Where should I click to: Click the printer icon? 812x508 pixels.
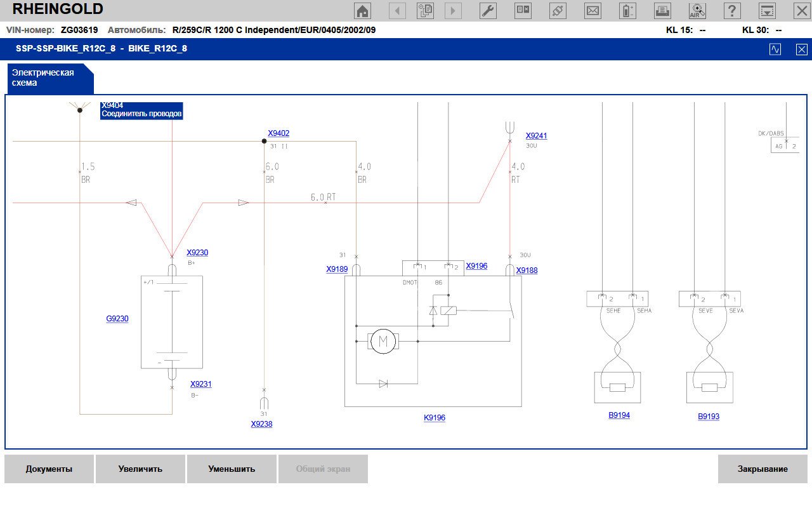662,11
